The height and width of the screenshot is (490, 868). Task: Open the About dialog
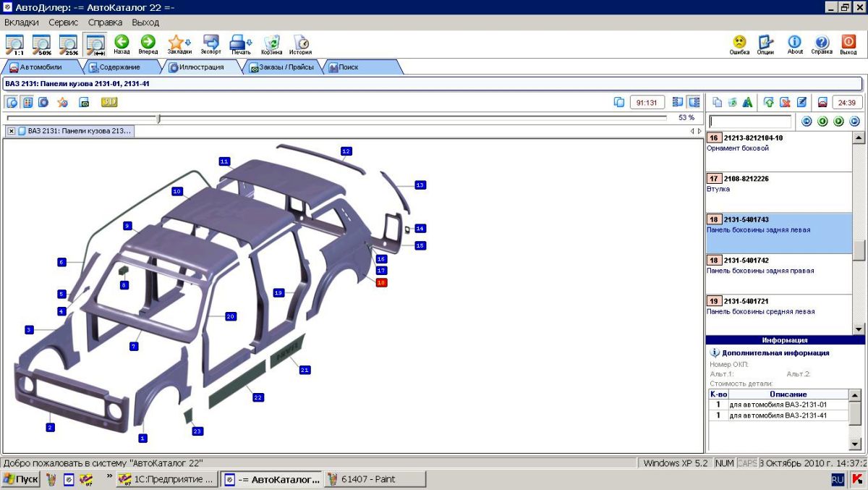[x=795, y=44]
